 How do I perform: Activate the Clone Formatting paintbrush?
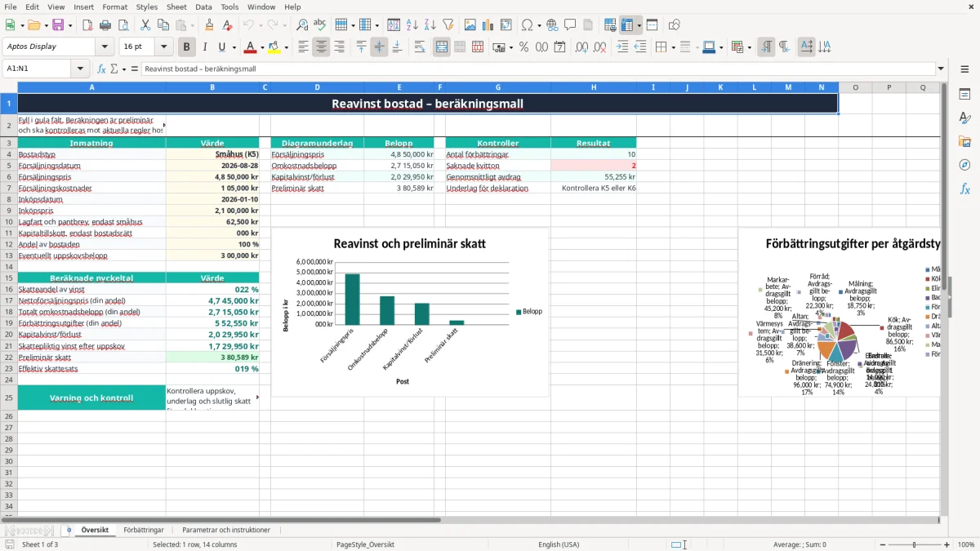[209, 25]
